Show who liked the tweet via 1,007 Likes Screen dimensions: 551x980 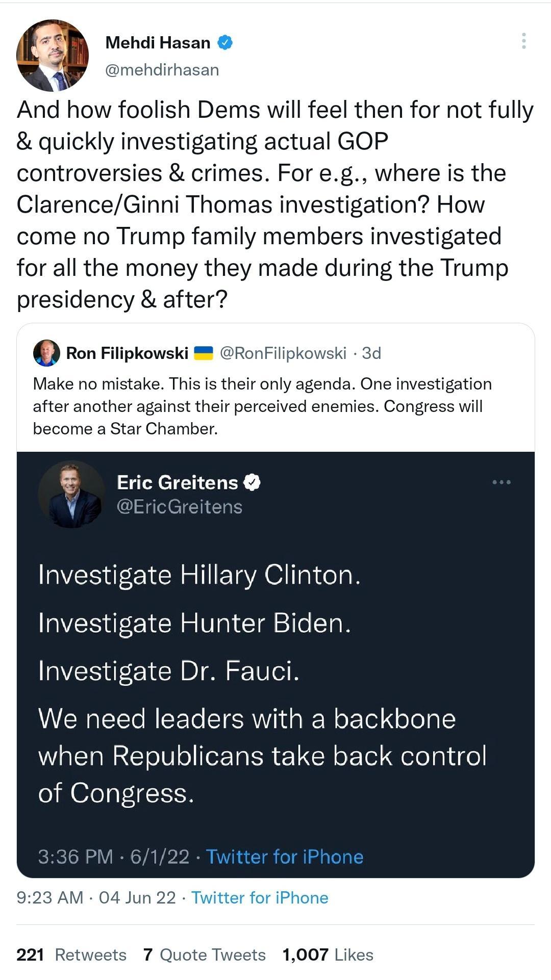[327, 955]
